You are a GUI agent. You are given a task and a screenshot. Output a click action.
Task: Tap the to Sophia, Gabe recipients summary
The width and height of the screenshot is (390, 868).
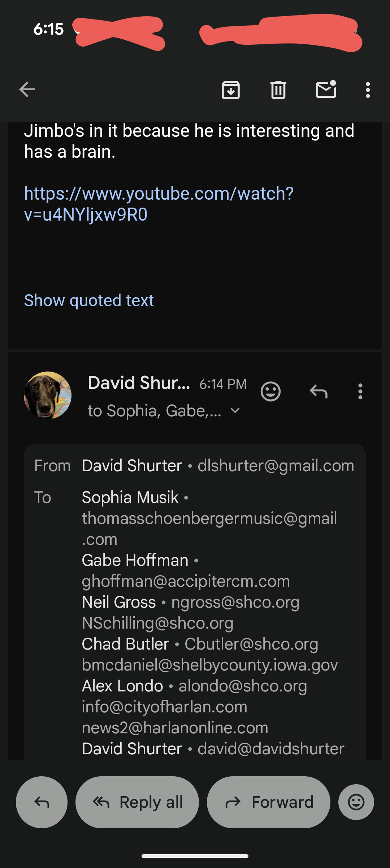(x=155, y=411)
